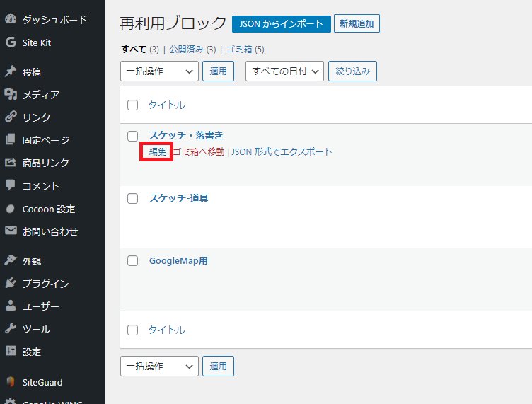Toggle the select-all checkbox in the header row
Image resolution: width=532 pixels, height=404 pixels.
coord(132,105)
